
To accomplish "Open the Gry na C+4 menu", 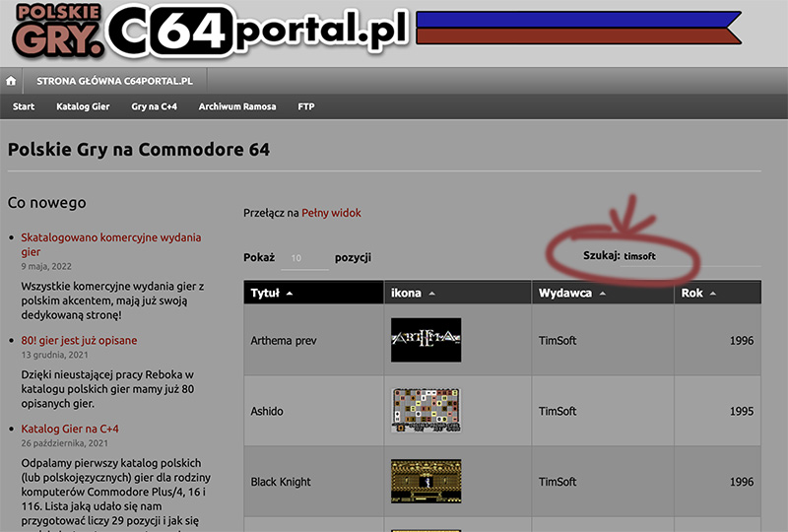I will pyautogui.click(x=155, y=106).
